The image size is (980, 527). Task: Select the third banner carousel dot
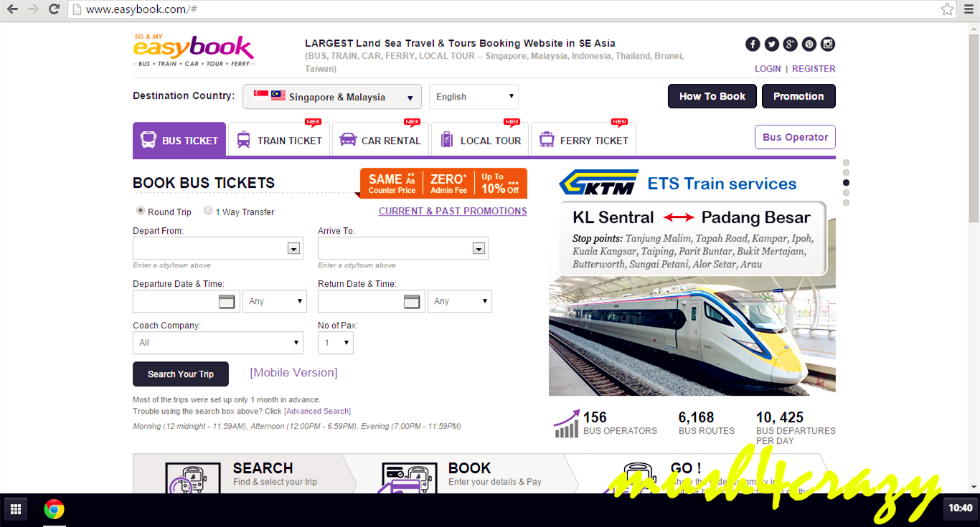point(846,183)
